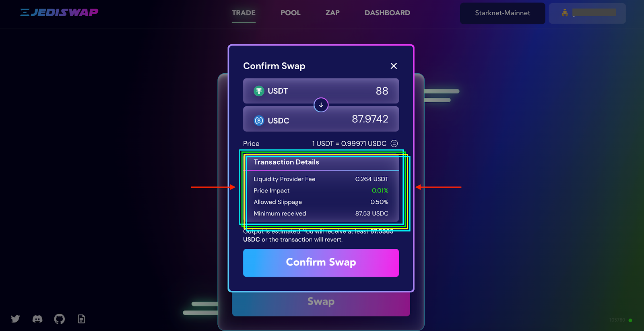Open the Twitter link icon
The image size is (644, 331).
16,319
